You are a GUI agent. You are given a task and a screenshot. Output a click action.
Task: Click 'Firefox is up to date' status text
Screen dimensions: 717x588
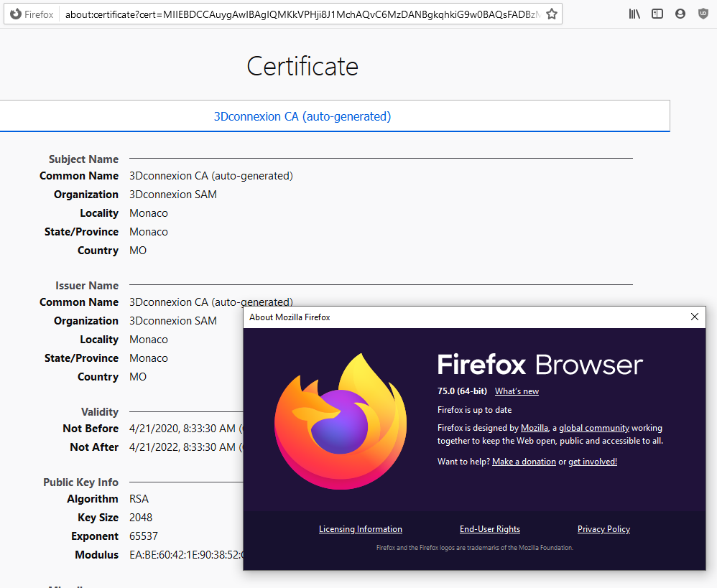(x=475, y=410)
